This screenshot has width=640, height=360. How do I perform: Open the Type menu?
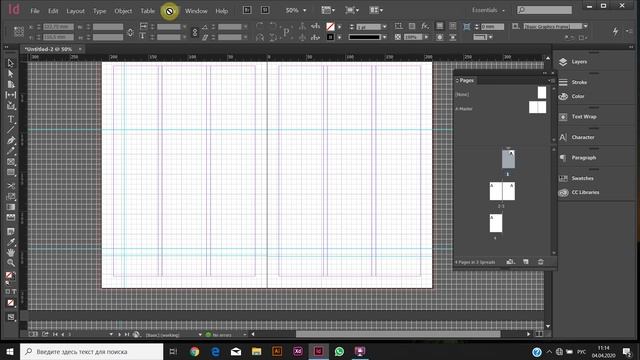100,11
